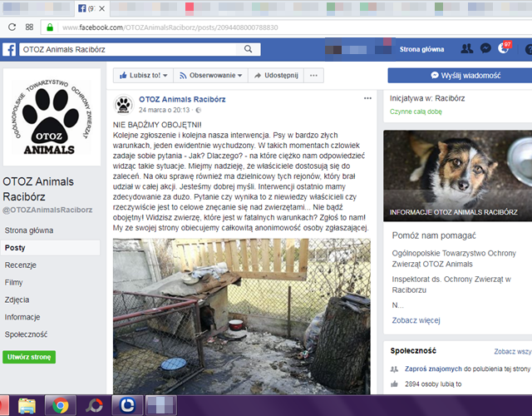Open Społeczność in page sidebar
Image resolution: width=532 pixels, height=416 pixels.
tap(26, 334)
